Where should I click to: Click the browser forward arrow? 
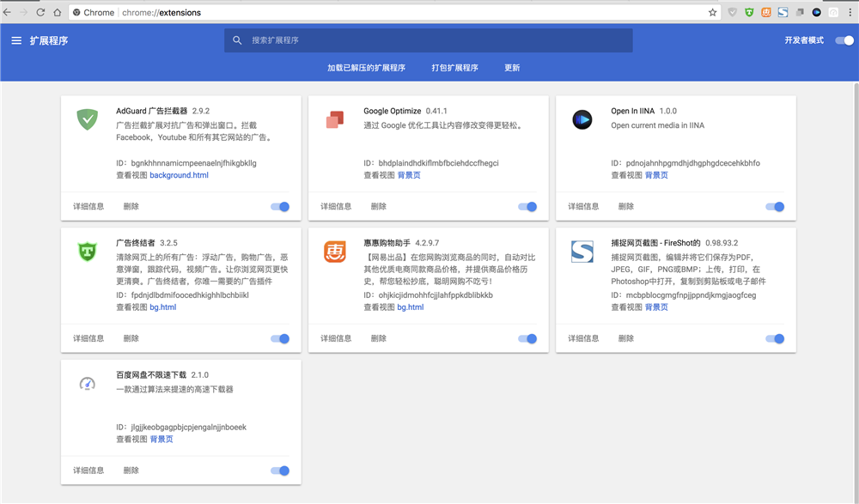pyautogui.click(x=23, y=12)
